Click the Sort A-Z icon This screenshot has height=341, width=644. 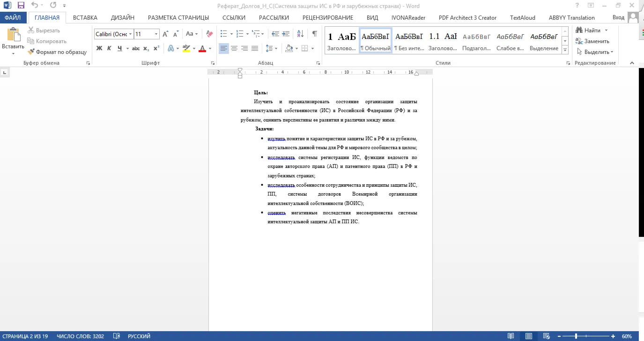tap(300, 34)
